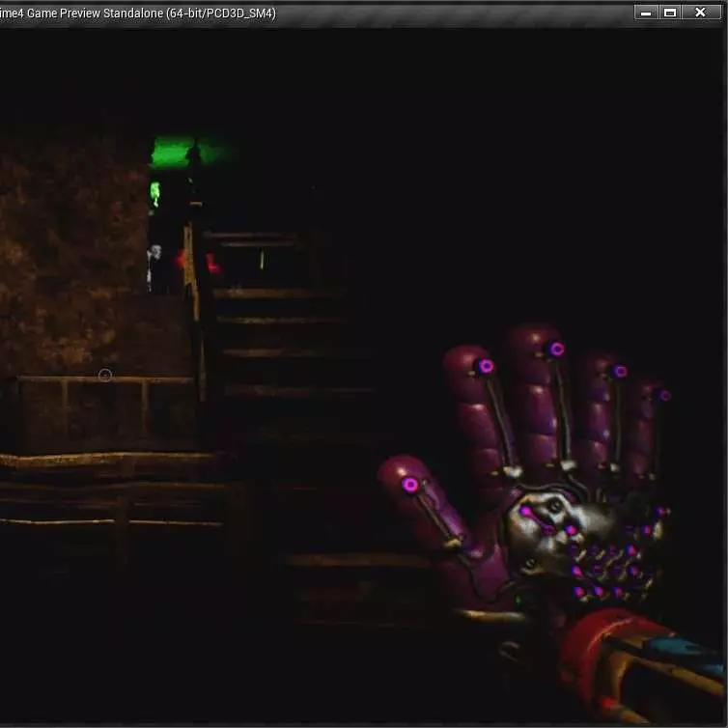Minimize the Game Preview Standalone window
This screenshot has width=728, height=728.
pos(646,13)
